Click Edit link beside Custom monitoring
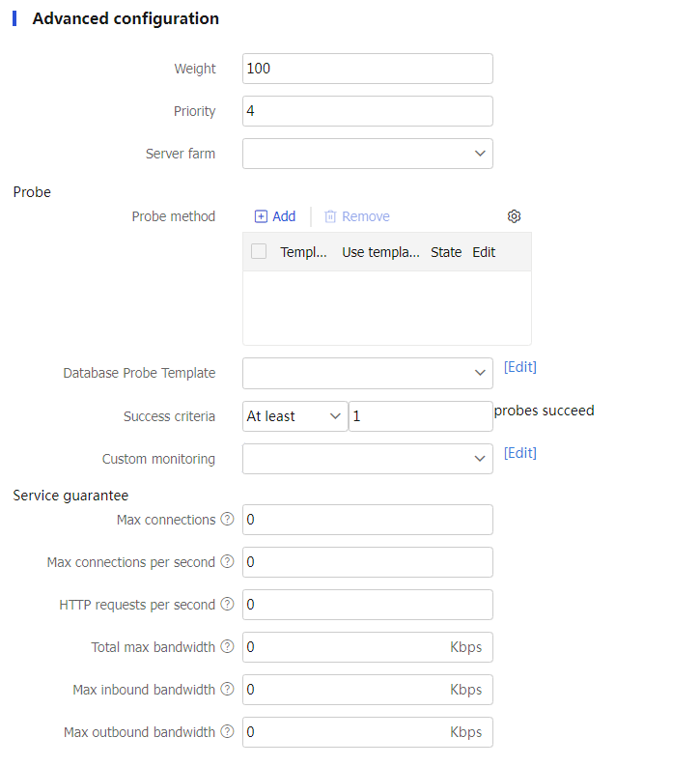700x766 pixels. [519, 453]
